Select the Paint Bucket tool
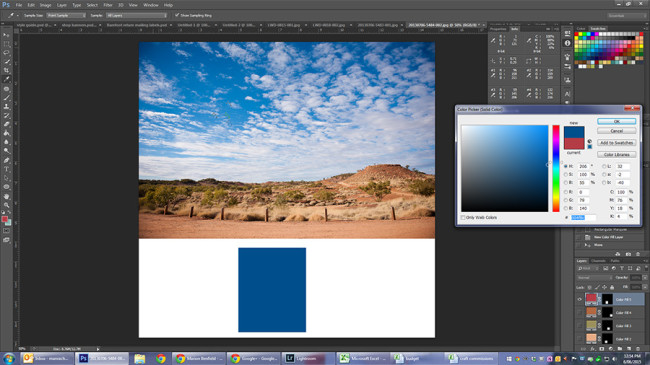This screenshot has width=650, height=365. pos(6,133)
